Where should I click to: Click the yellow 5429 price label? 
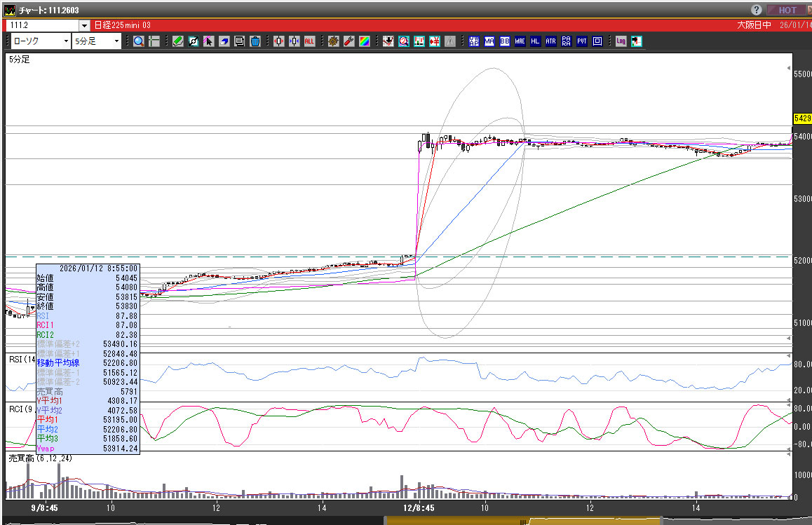tap(802, 118)
